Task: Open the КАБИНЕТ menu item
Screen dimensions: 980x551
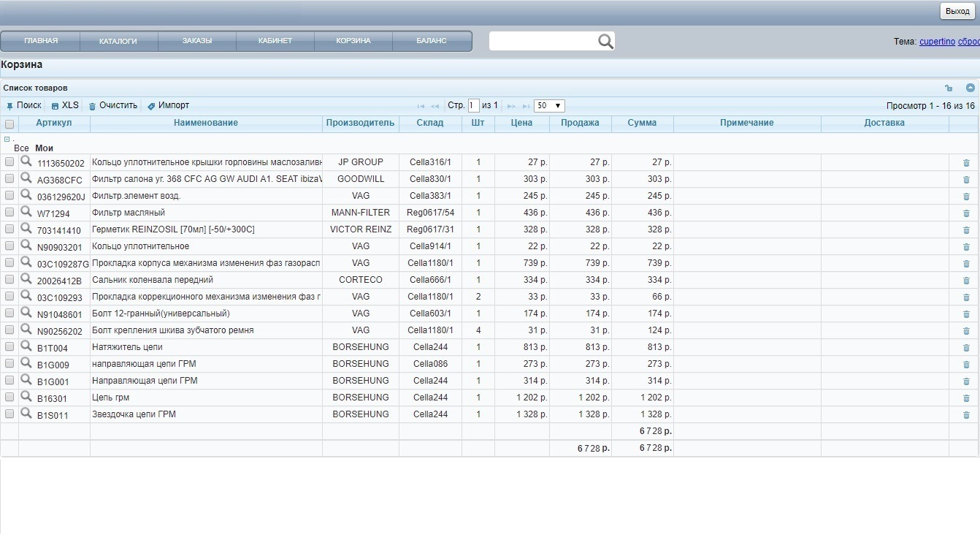Action: tap(275, 41)
